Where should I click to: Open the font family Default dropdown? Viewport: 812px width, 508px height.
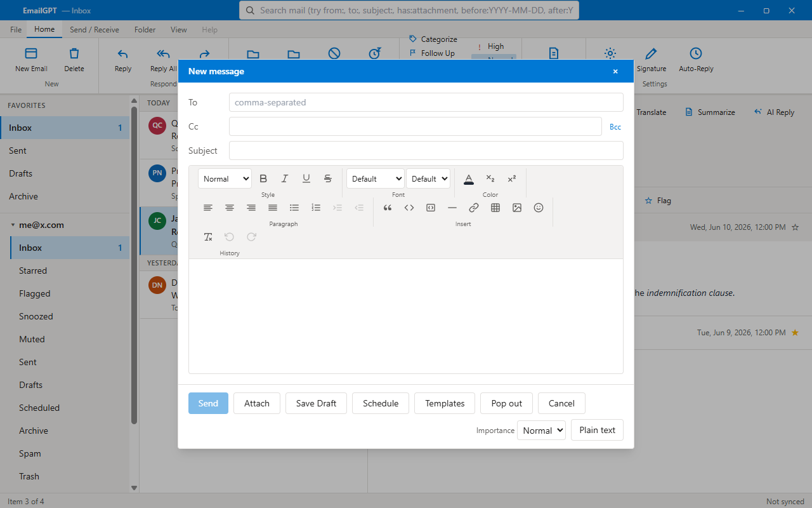pyautogui.click(x=376, y=178)
